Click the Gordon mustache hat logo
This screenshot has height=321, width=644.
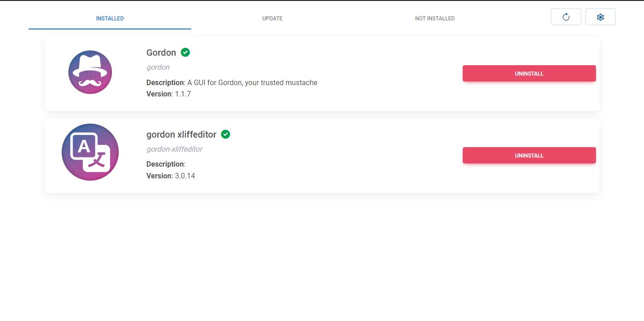[x=90, y=72]
